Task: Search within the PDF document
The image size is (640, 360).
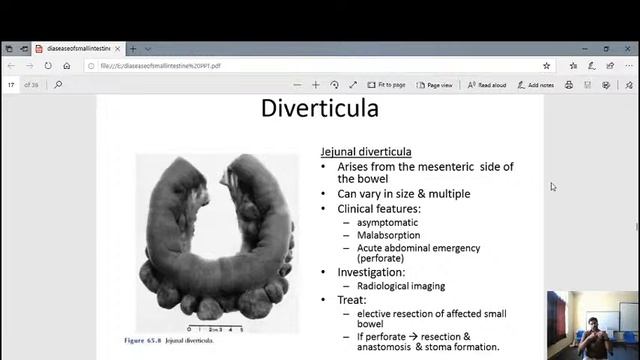Action: point(58,84)
